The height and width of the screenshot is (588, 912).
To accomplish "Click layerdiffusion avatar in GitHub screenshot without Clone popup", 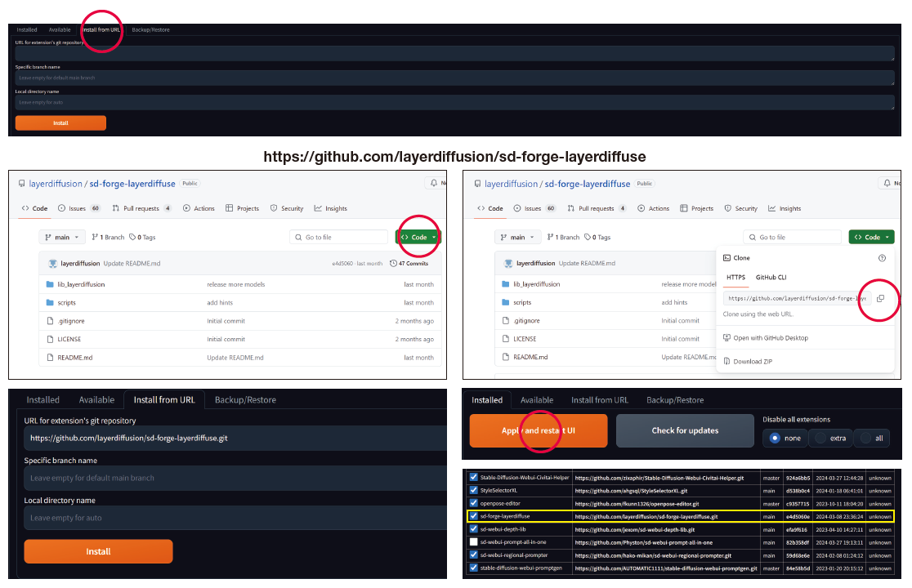I will [x=52, y=263].
